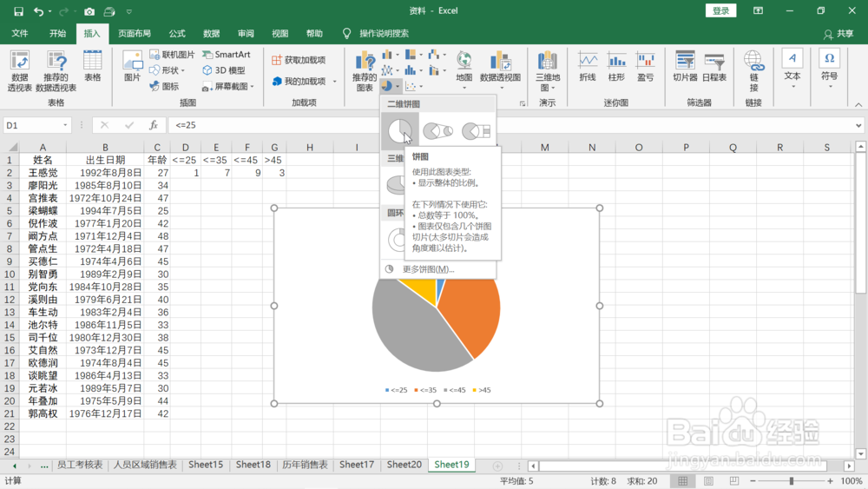Switch to Page Break Preview in status bar

click(x=734, y=480)
